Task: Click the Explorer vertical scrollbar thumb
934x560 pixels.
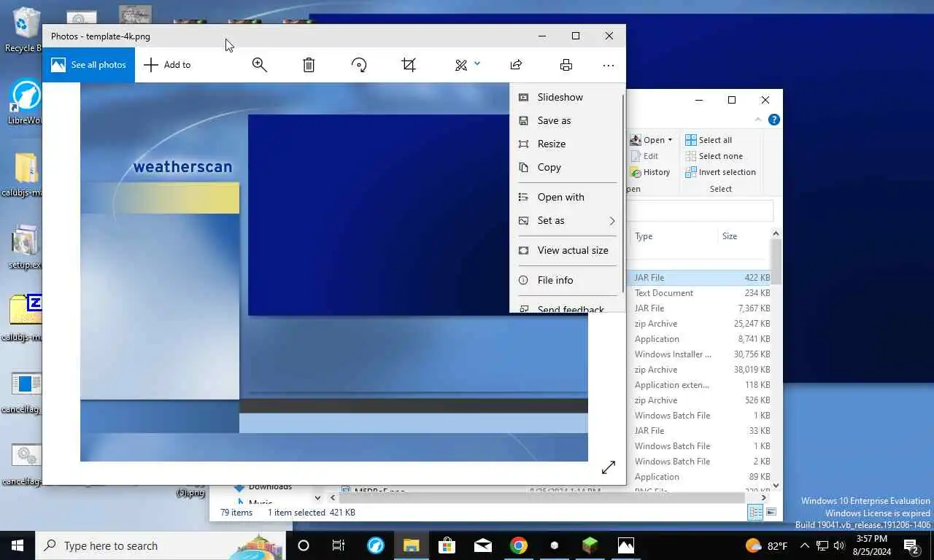Action: 776,261
